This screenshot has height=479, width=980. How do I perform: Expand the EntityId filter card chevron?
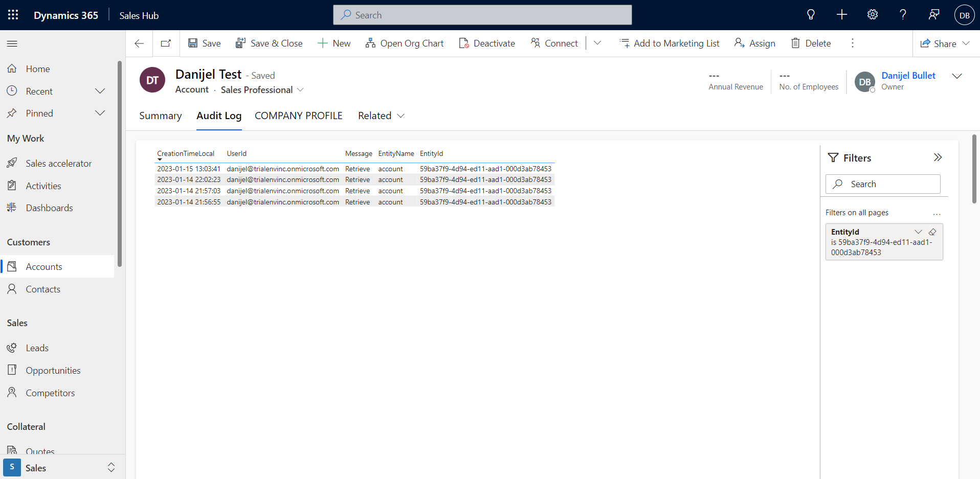click(918, 232)
